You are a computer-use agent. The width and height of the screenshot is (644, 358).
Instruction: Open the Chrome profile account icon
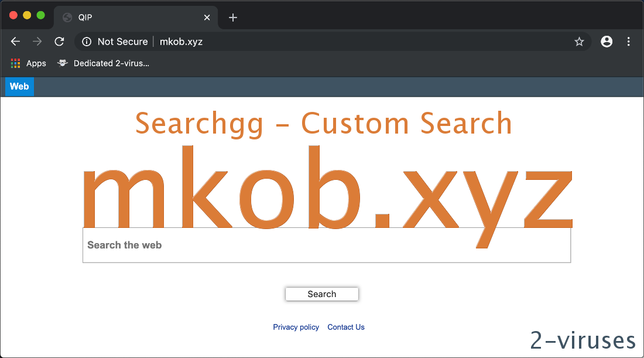coord(606,42)
